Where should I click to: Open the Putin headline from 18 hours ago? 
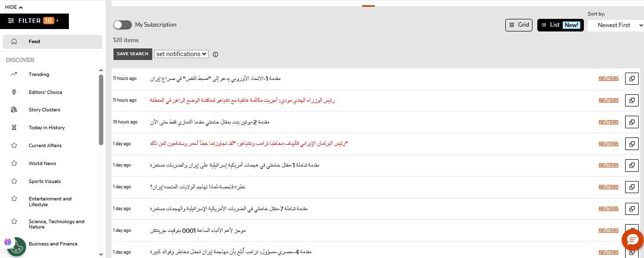coord(210,122)
